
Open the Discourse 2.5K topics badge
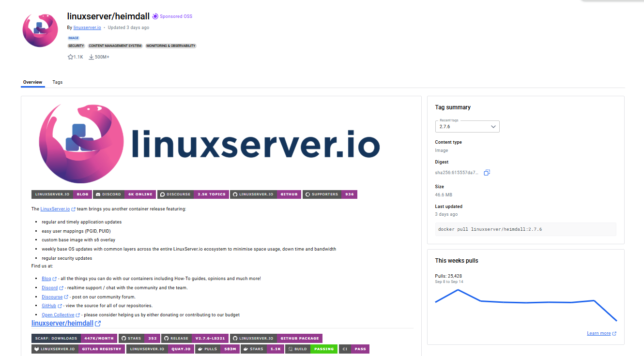point(193,194)
